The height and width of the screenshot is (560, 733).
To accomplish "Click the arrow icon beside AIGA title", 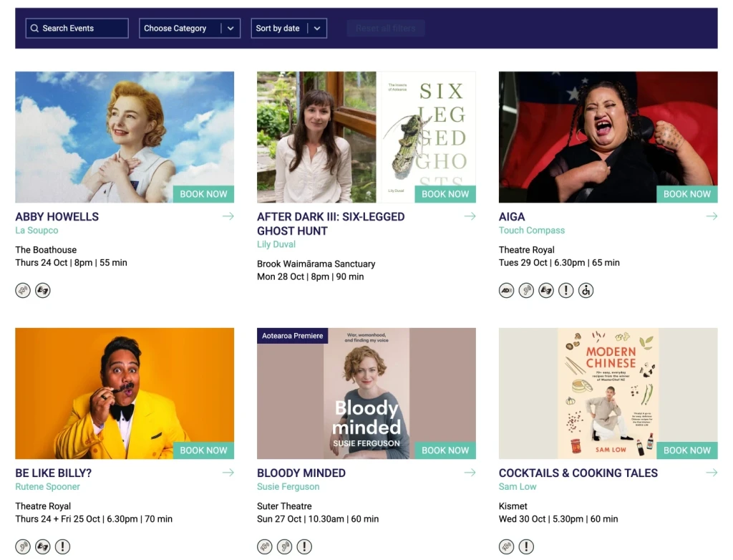I will pyautogui.click(x=712, y=216).
